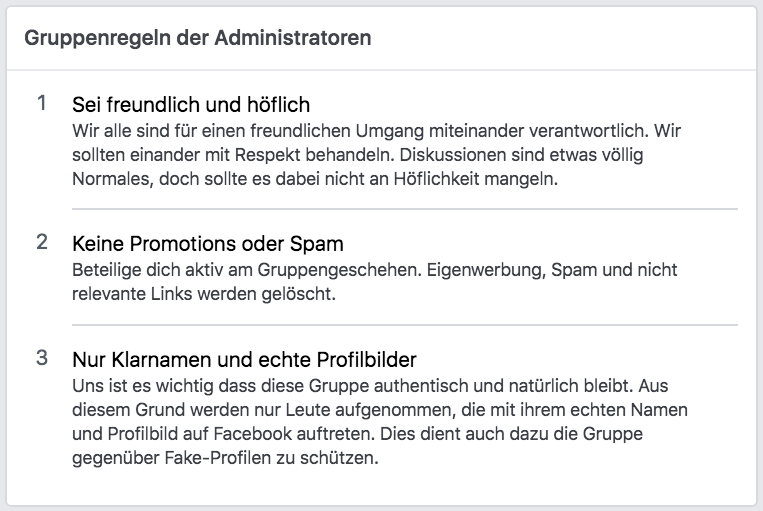The image size is (763, 511).
Task: Click the word 'Eigenwerbung' in rule 2
Action: click(x=486, y=270)
